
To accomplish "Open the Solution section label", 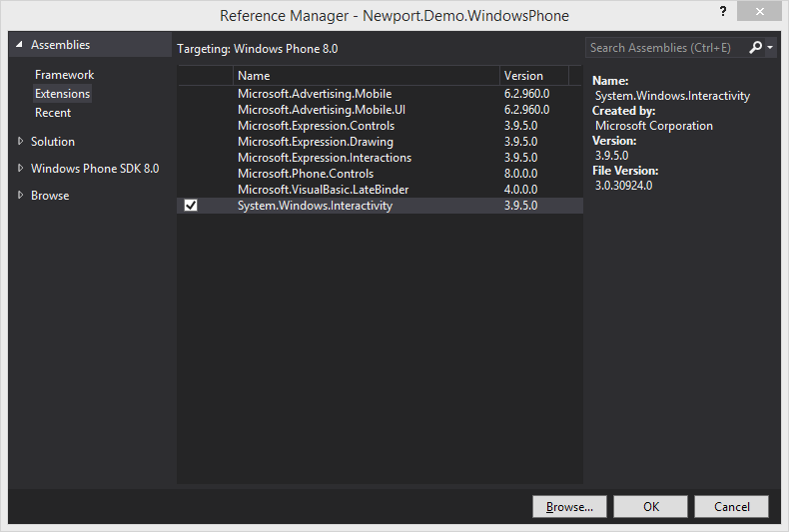I will [x=53, y=142].
